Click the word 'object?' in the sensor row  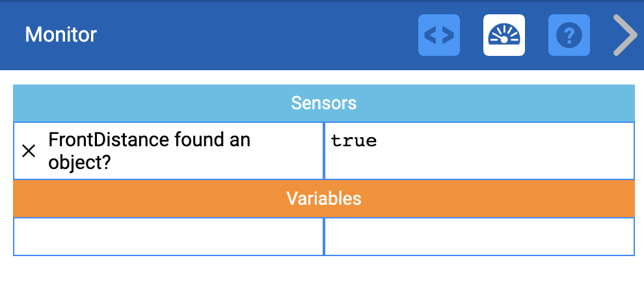(79, 162)
